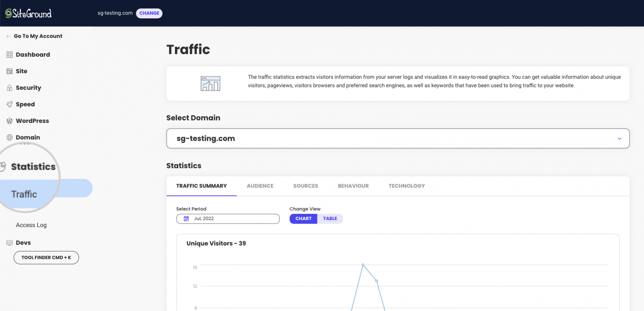644x311 pixels.
Task: Click the chevron arrow in domain selector
Action: [x=619, y=139]
